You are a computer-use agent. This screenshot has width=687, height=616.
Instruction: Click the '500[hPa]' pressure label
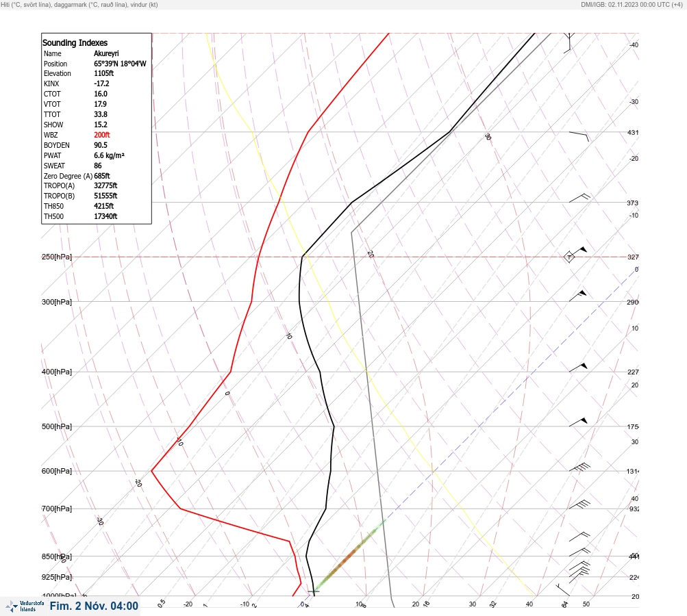(x=57, y=426)
